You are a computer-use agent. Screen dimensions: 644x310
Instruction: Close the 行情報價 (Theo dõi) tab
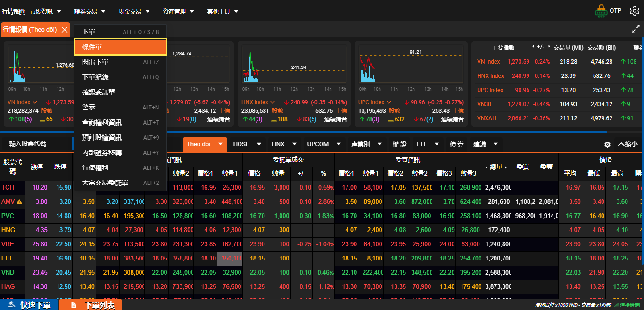[65, 30]
